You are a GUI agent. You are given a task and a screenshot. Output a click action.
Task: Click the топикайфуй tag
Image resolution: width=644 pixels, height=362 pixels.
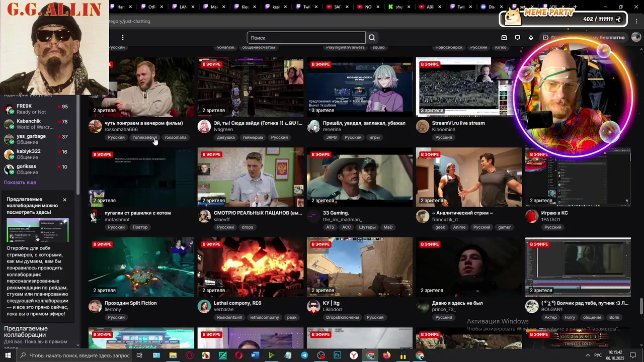tap(145, 137)
